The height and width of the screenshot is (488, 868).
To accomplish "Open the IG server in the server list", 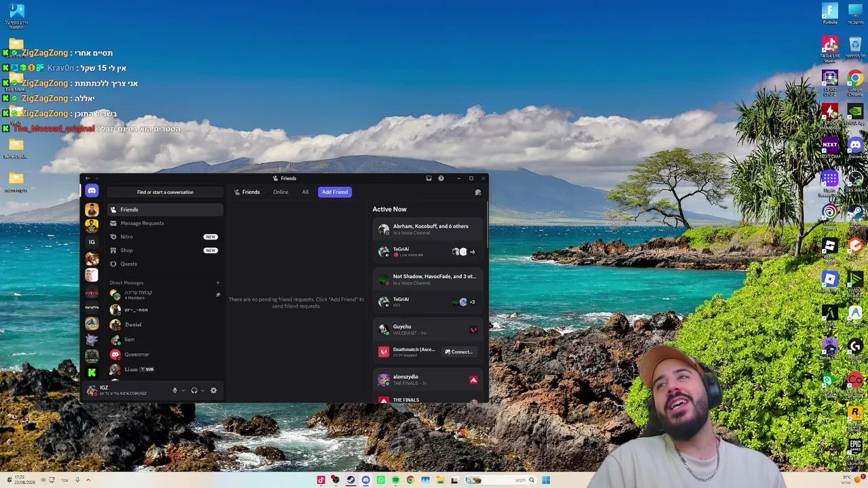I will click(92, 242).
